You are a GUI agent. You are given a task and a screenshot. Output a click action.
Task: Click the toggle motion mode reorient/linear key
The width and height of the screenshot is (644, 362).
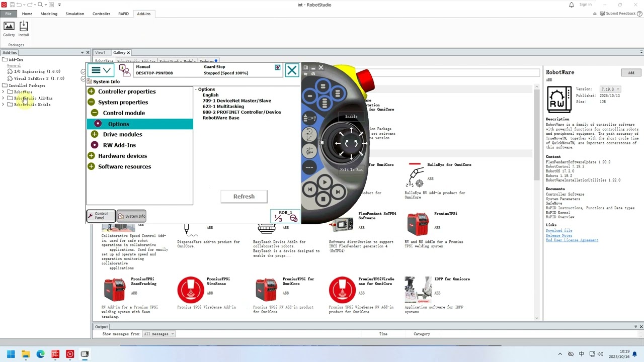click(309, 134)
